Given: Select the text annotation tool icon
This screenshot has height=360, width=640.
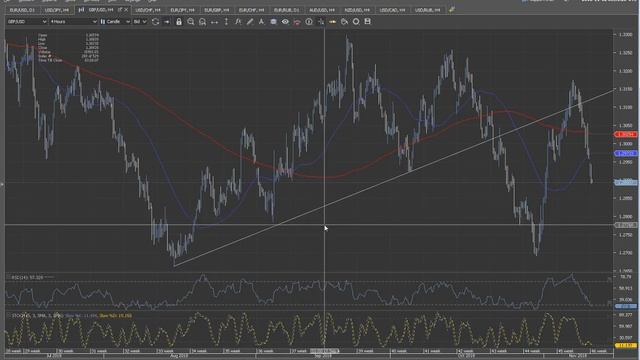Looking at the screenshot, I should [x=262, y=22].
